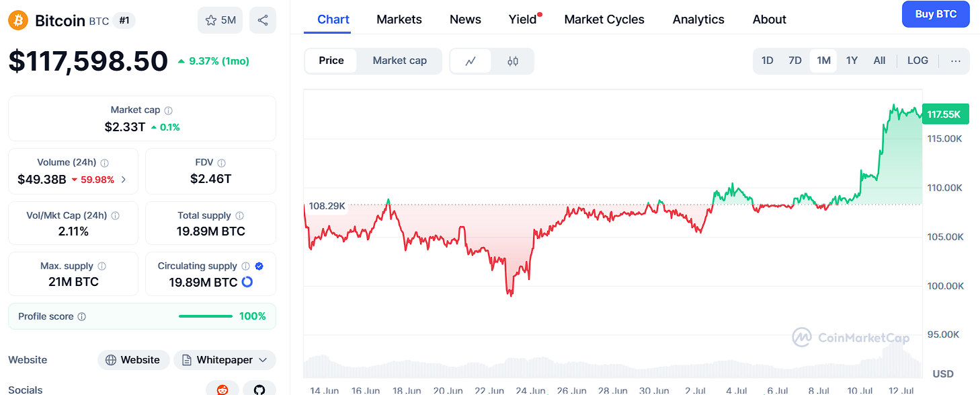This screenshot has width=980, height=395.
Task: Open the chart's three-dot more options menu
Action: coord(955,61)
